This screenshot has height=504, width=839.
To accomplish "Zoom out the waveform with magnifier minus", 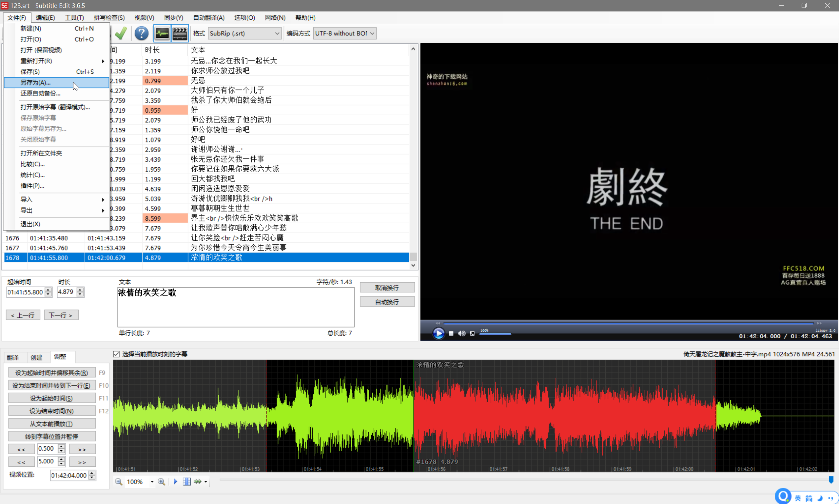I will pyautogui.click(x=118, y=482).
